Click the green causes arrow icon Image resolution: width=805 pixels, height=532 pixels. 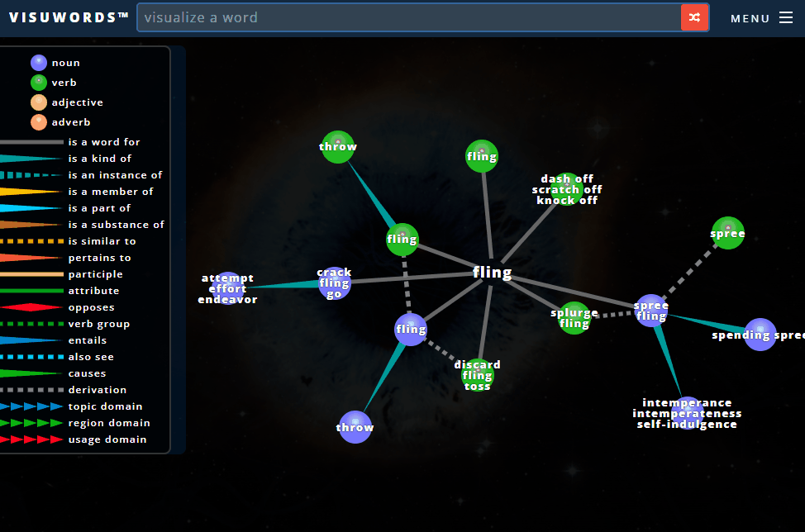31,373
